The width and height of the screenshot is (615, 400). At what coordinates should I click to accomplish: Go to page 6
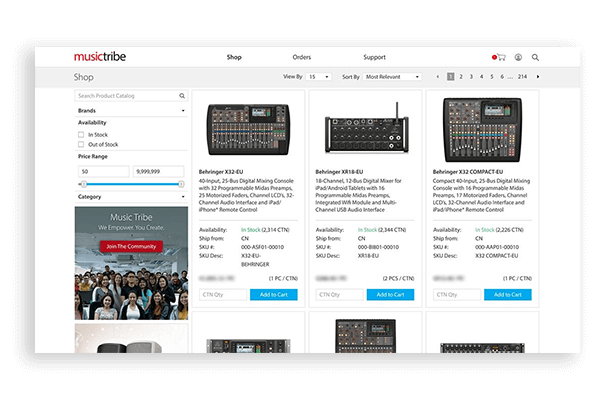tap(502, 77)
